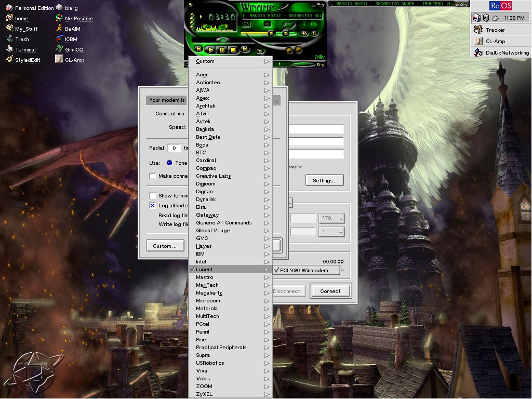532x399 pixels.
Task: Click the Tracker entry in the Deskbar
Action: coord(501,30)
